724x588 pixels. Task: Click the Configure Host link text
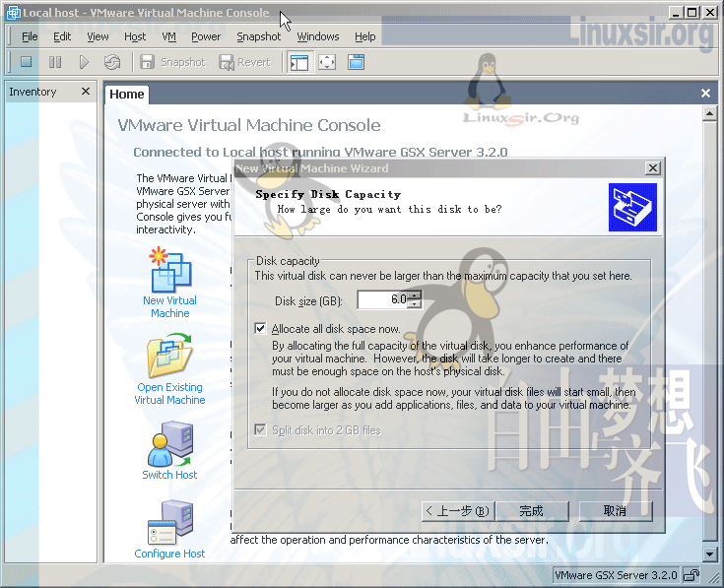click(169, 554)
